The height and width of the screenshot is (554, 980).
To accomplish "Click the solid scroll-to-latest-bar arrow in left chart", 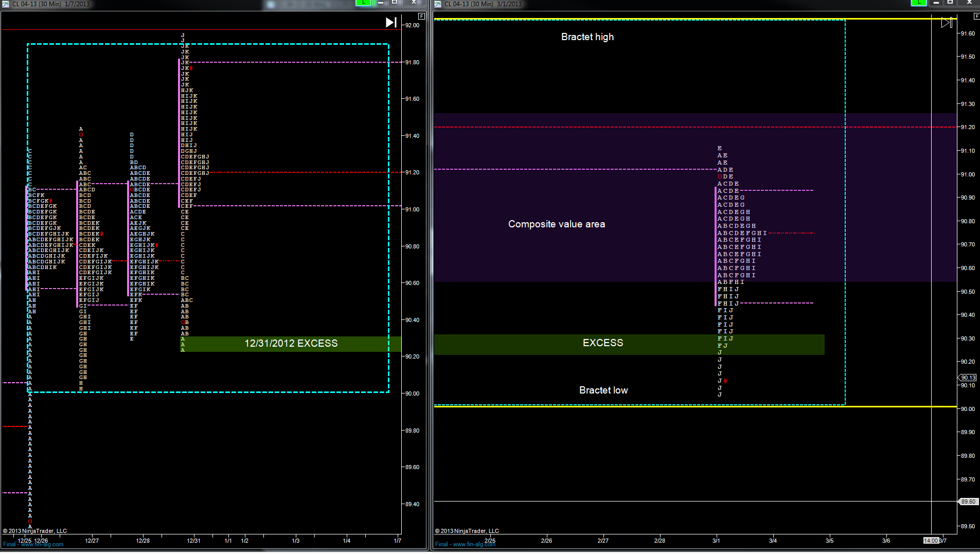I will (391, 22).
